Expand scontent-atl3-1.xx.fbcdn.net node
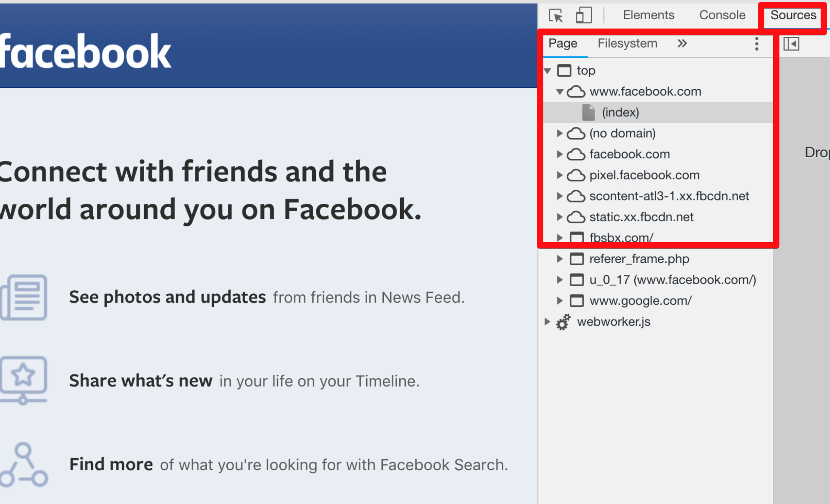Screen dimensions: 830x504 560,196
